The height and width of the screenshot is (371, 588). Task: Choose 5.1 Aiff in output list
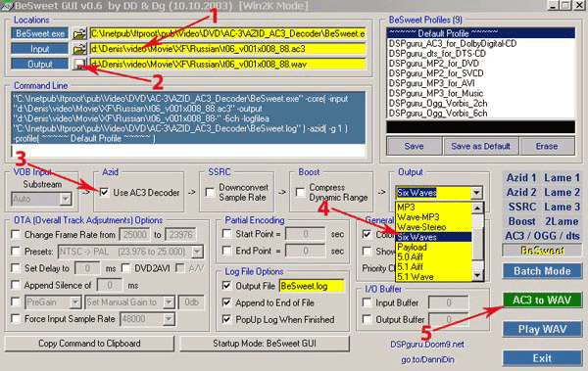click(434, 267)
